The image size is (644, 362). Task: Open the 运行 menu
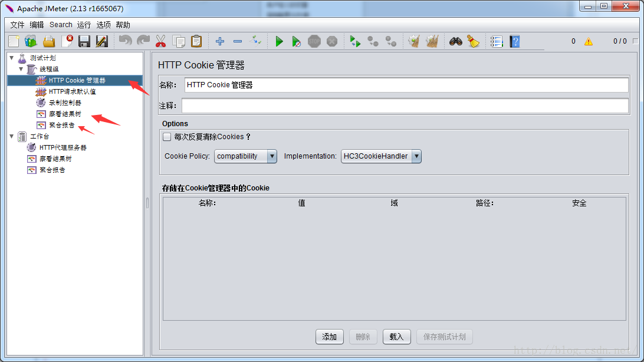84,25
